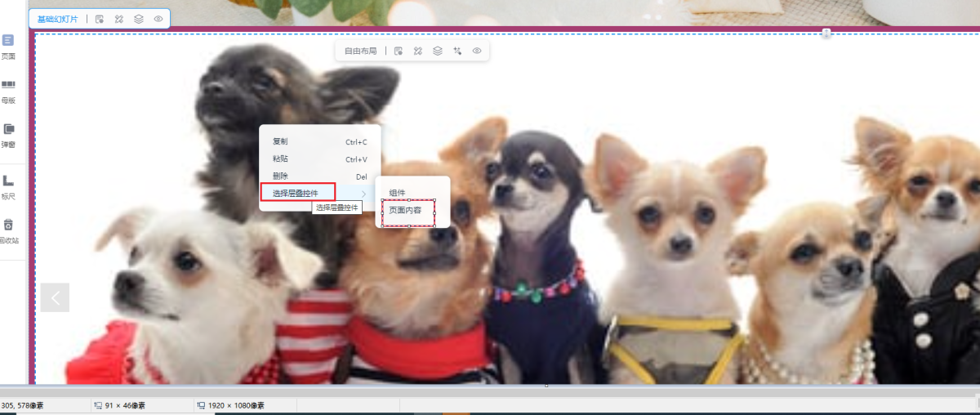Select 页面内容 in the submenu
Image resolution: width=980 pixels, height=415 pixels.
point(405,211)
